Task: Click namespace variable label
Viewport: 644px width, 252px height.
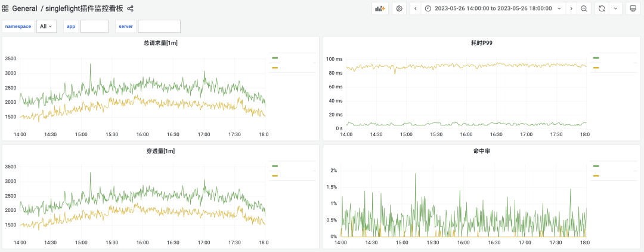Action: [18, 26]
